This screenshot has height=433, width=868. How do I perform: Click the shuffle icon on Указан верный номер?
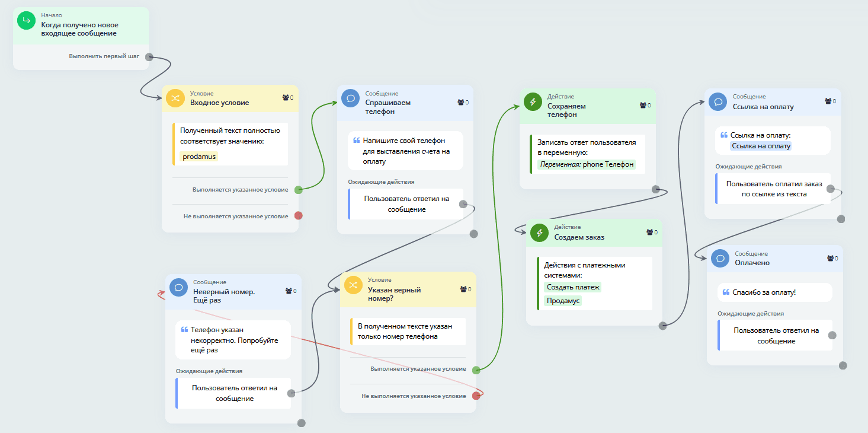[353, 285]
